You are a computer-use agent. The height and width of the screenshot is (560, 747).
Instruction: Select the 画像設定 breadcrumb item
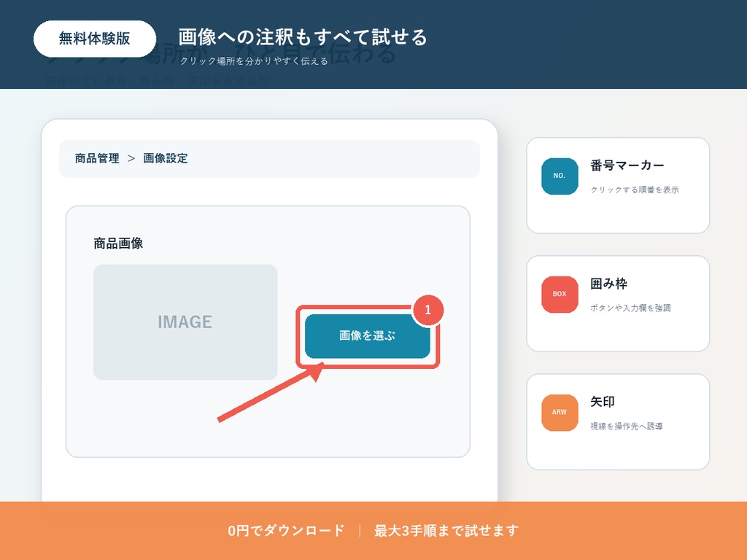pyautogui.click(x=166, y=158)
